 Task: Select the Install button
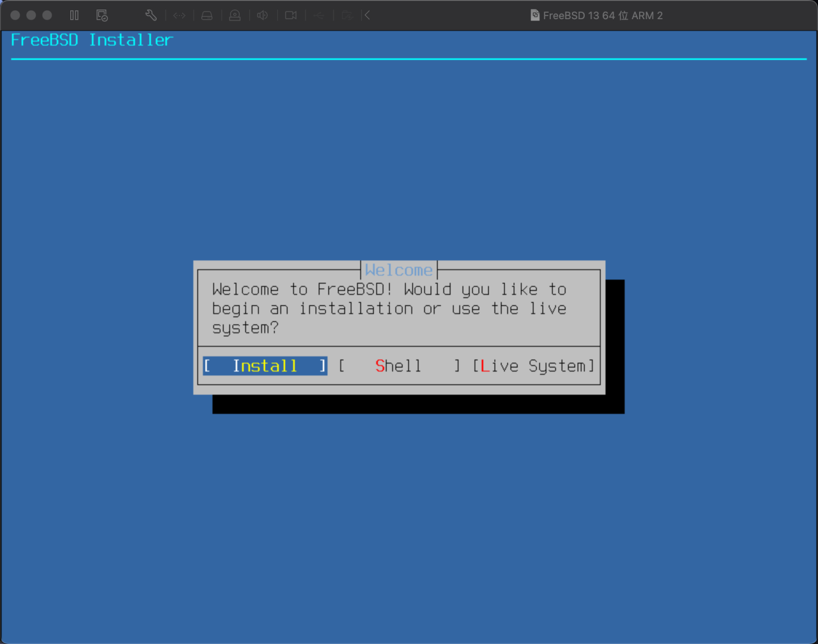coord(265,366)
